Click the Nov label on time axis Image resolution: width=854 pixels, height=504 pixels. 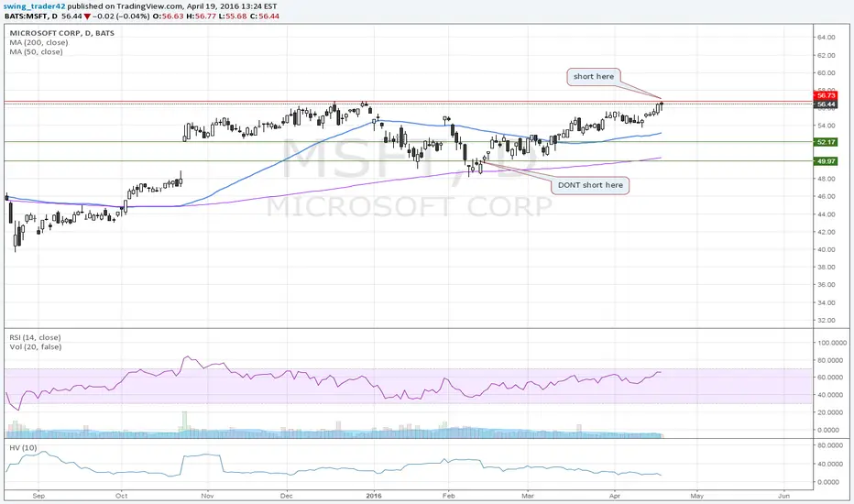click(x=207, y=496)
